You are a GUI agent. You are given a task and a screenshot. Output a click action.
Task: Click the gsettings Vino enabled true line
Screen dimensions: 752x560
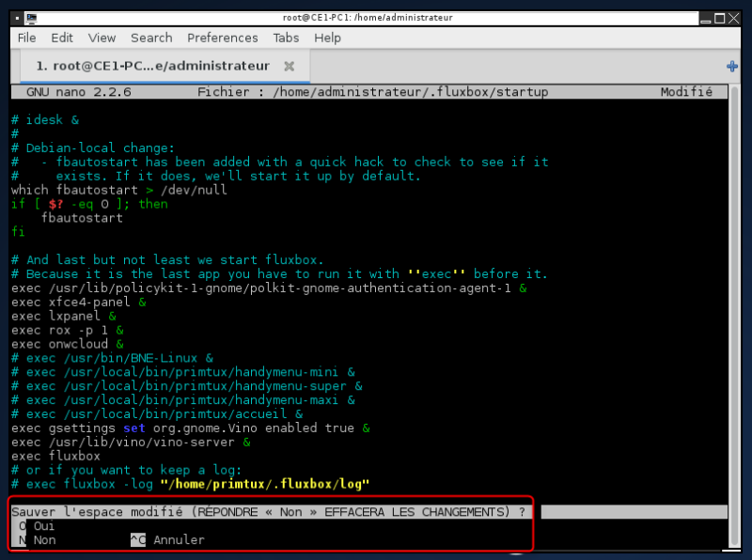click(x=191, y=428)
